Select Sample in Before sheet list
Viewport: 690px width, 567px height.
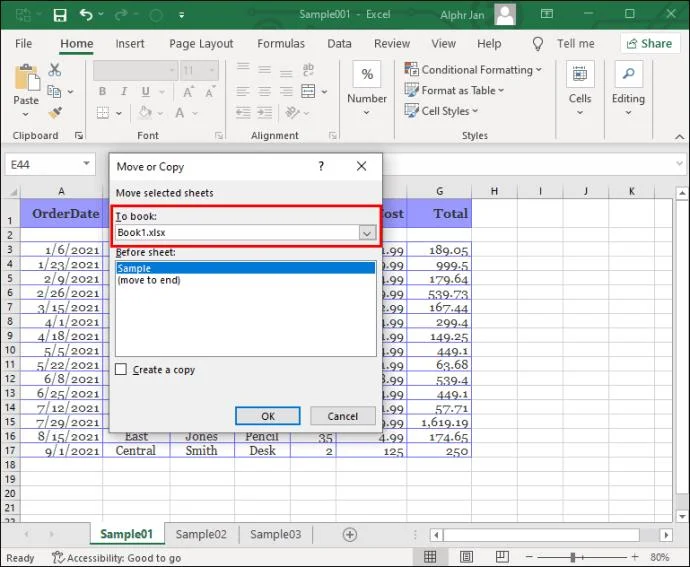click(246, 268)
